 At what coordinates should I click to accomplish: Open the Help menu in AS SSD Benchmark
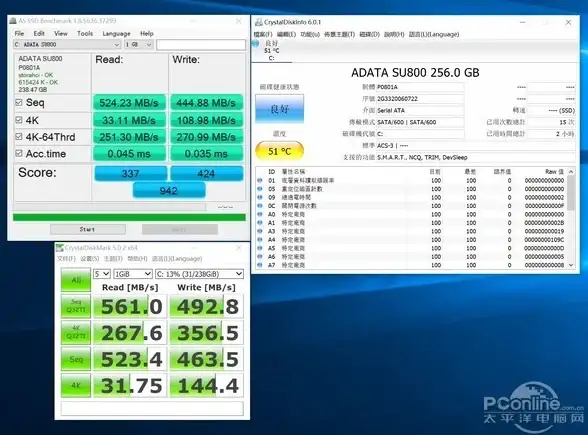coord(147,33)
